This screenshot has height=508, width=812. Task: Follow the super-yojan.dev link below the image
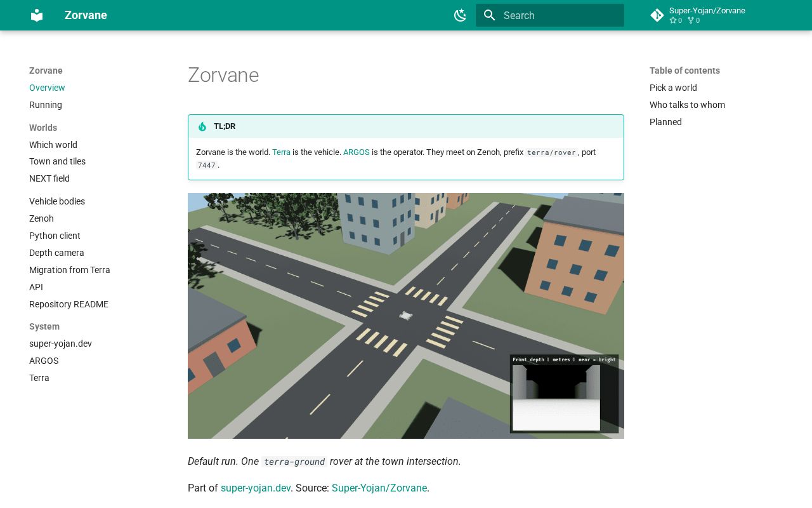[256, 488]
